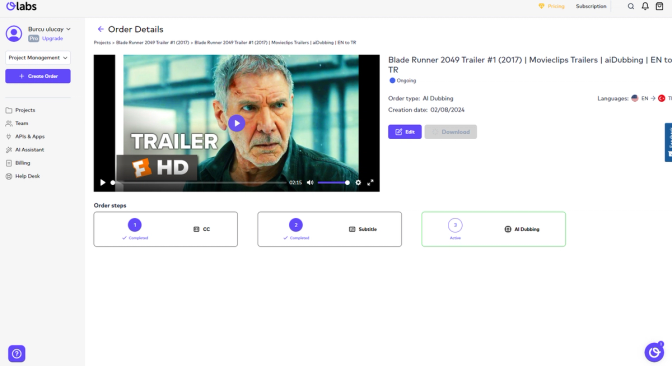Click step 3 numbered circle

(455, 225)
